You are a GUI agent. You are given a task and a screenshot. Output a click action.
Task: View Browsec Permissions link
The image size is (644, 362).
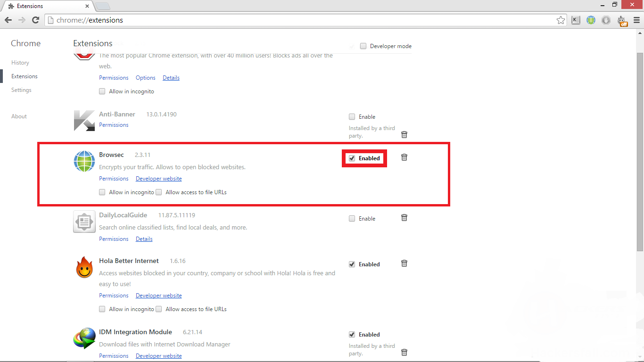(114, 179)
